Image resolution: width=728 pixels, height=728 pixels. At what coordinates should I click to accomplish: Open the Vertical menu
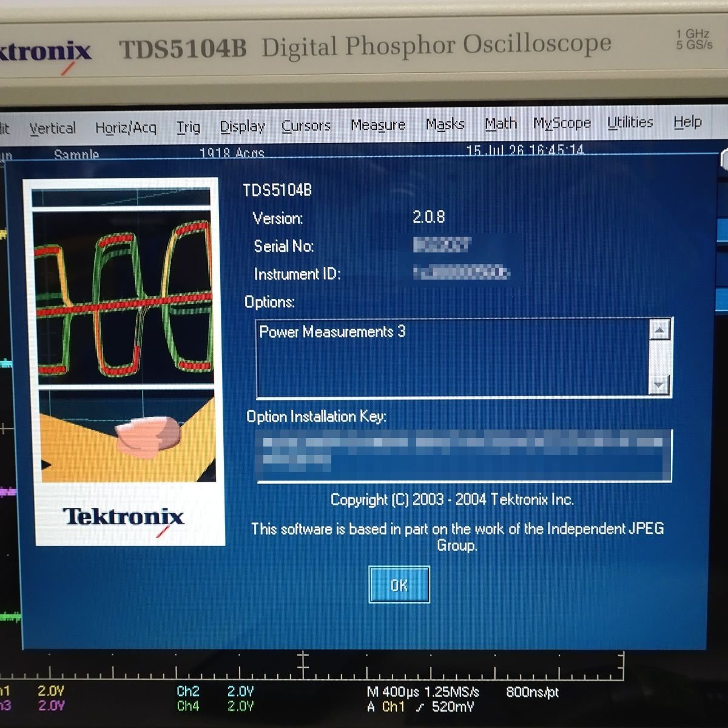point(53,128)
